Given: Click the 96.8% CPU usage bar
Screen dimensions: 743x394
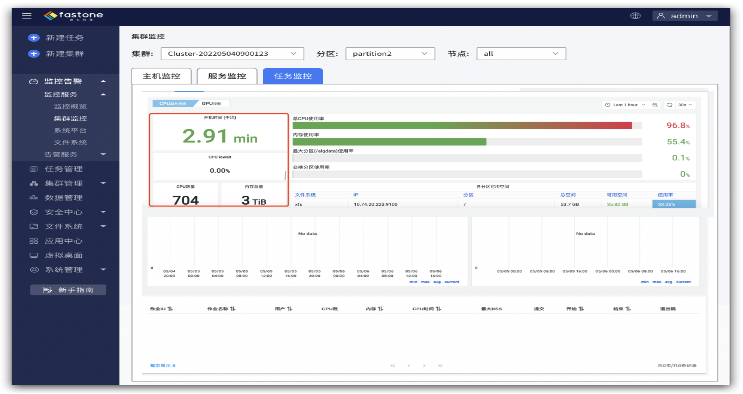Looking at the screenshot, I should 467,125.
